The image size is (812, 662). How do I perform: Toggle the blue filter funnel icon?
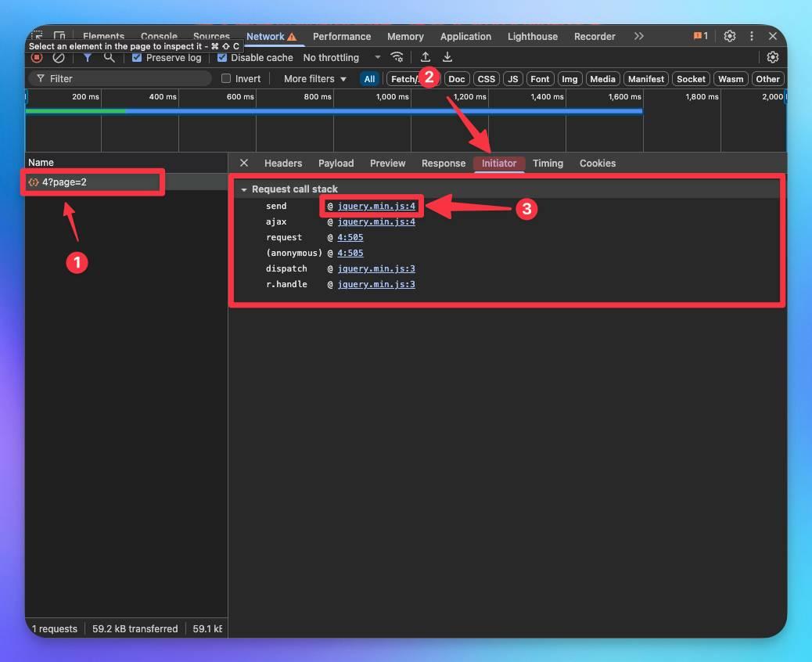coord(88,57)
